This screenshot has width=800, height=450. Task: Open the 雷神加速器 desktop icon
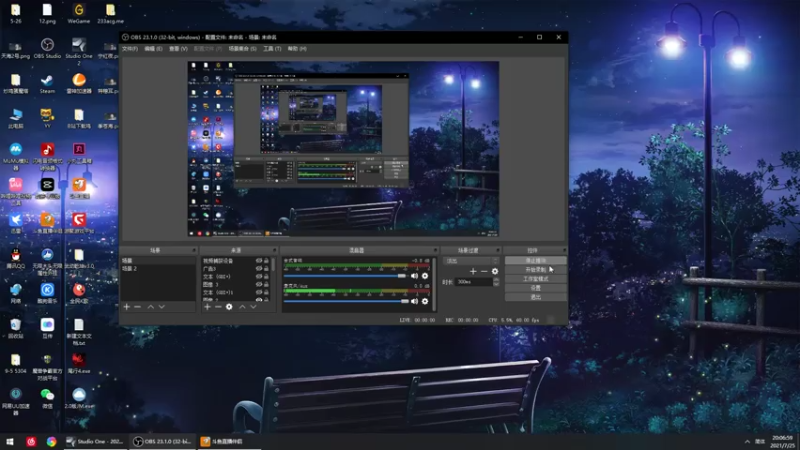pyautogui.click(x=79, y=84)
